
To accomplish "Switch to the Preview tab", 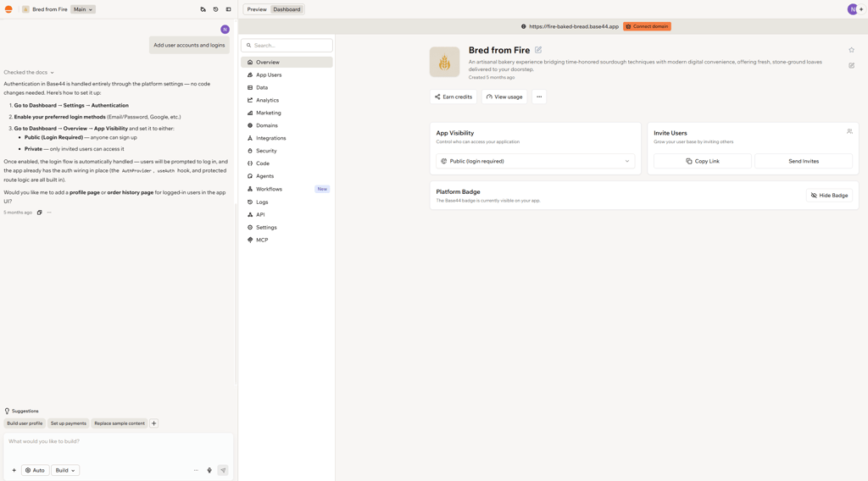I will coord(257,9).
